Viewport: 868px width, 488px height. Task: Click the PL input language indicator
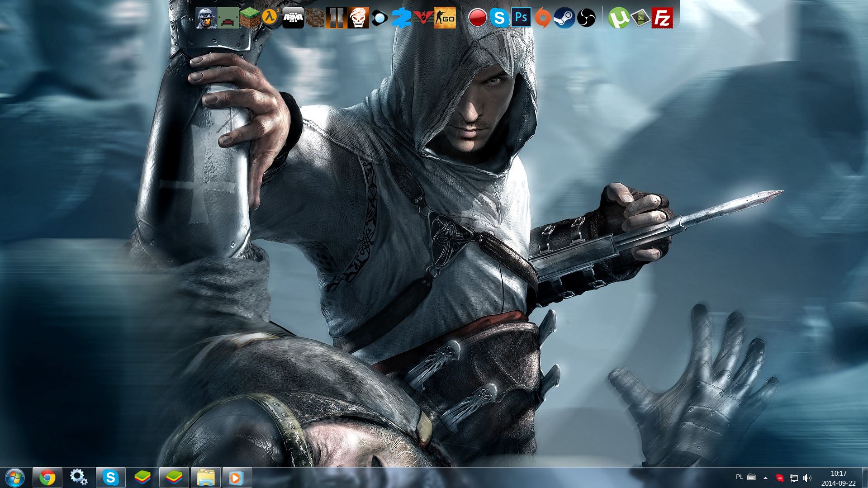click(740, 477)
